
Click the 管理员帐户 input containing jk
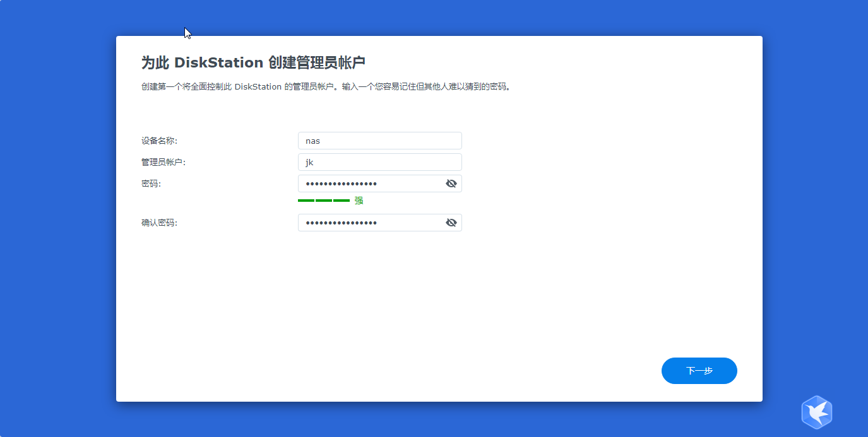click(x=379, y=162)
